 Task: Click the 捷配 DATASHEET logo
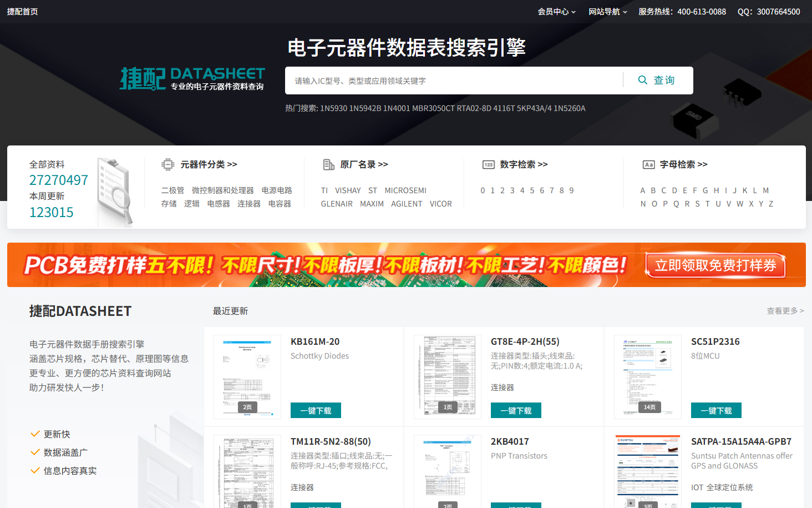click(x=192, y=79)
